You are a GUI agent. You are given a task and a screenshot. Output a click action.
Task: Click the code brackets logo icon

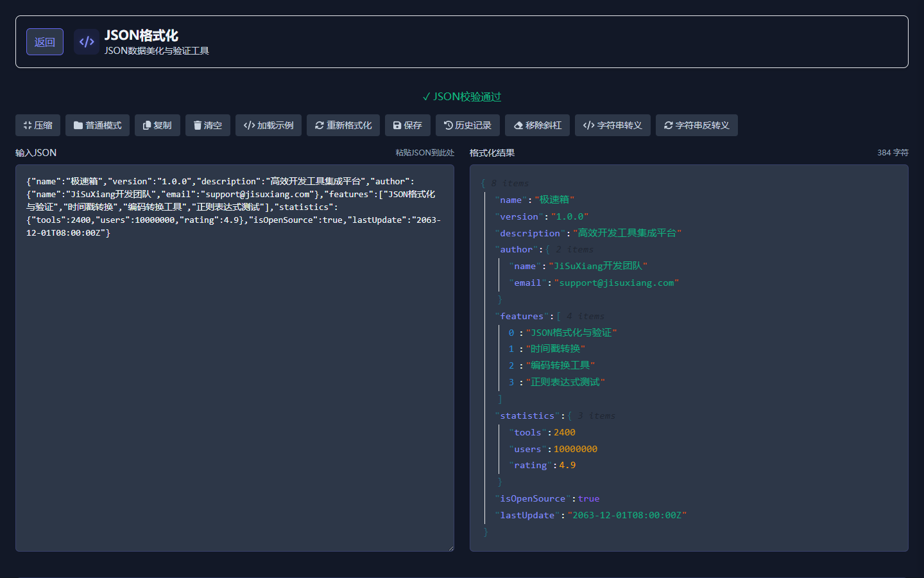tap(87, 42)
